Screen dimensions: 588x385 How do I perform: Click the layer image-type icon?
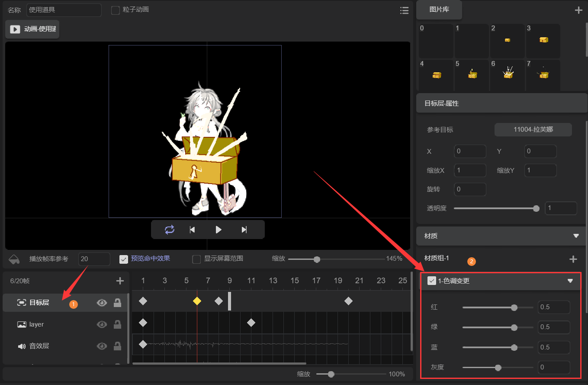[x=22, y=324]
